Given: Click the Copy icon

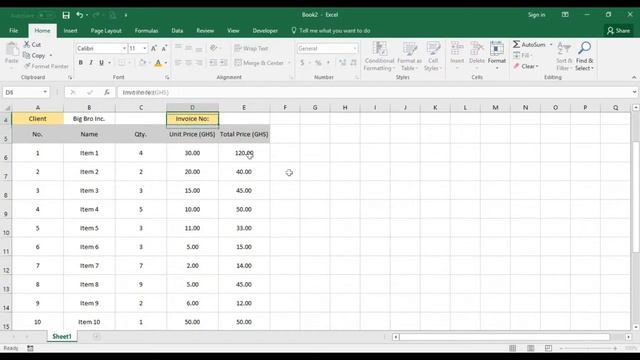Looking at the screenshot, I should (x=27, y=55).
